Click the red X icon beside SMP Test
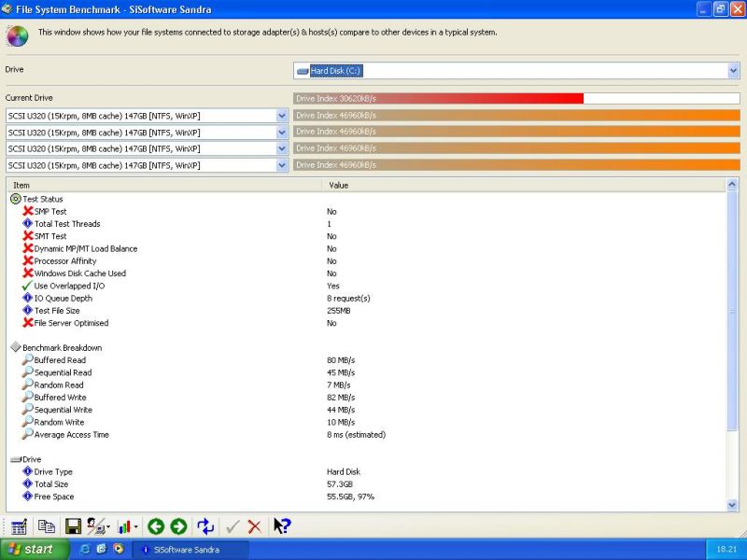The image size is (747, 560). tap(28, 211)
